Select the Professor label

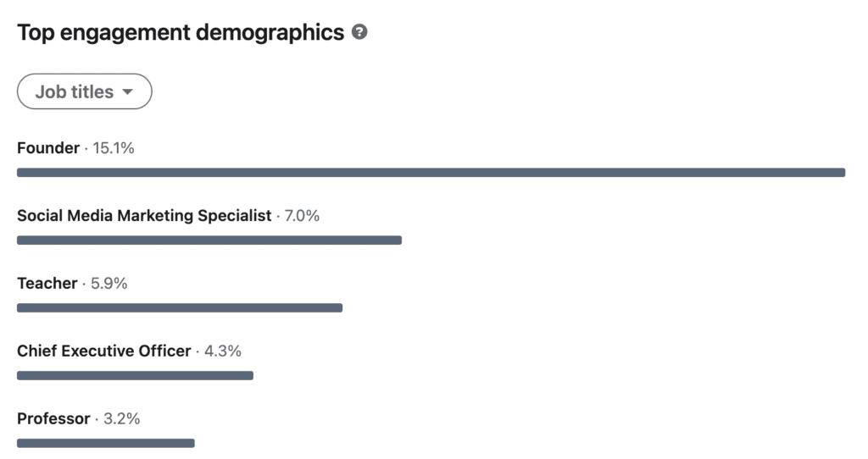tap(53, 418)
